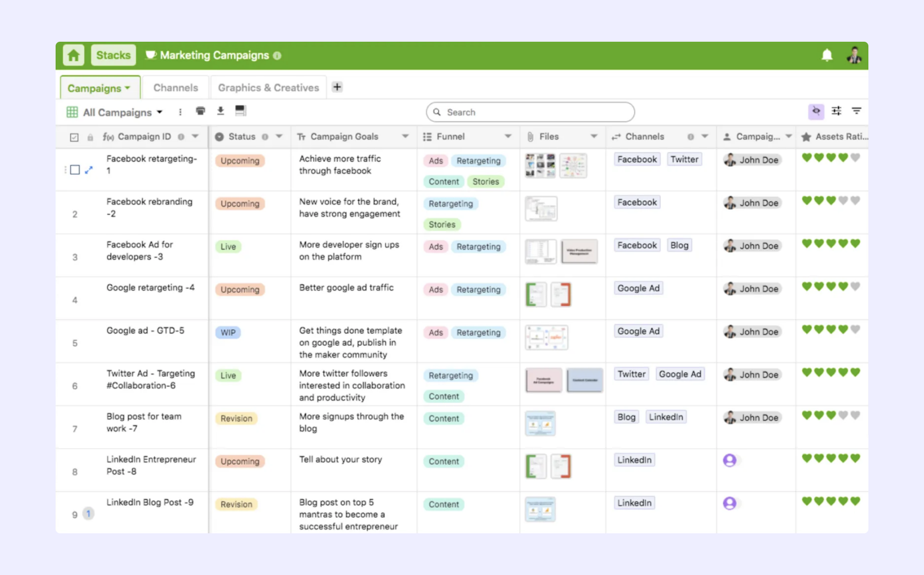Viewport: 924px width, 575px height.
Task: Click the info icon next to Marketing Campaigns
Action: point(277,56)
